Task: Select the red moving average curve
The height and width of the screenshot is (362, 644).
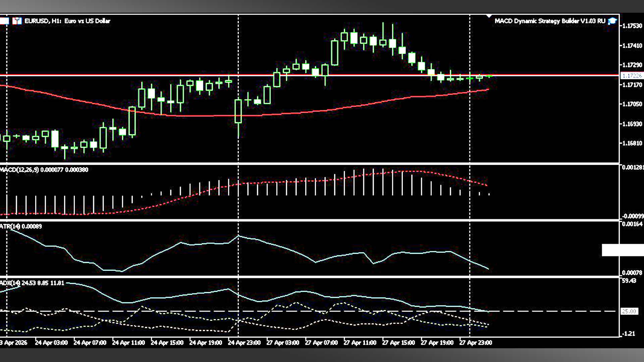Action: click(201, 116)
